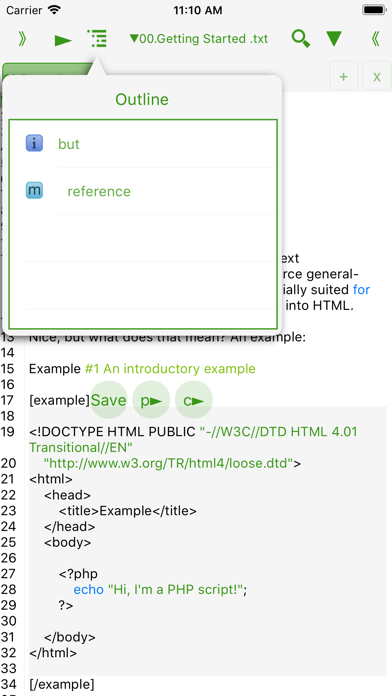The image size is (392, 696).
Task: Click the '<body>' tag on line 25
Action: 67,542
